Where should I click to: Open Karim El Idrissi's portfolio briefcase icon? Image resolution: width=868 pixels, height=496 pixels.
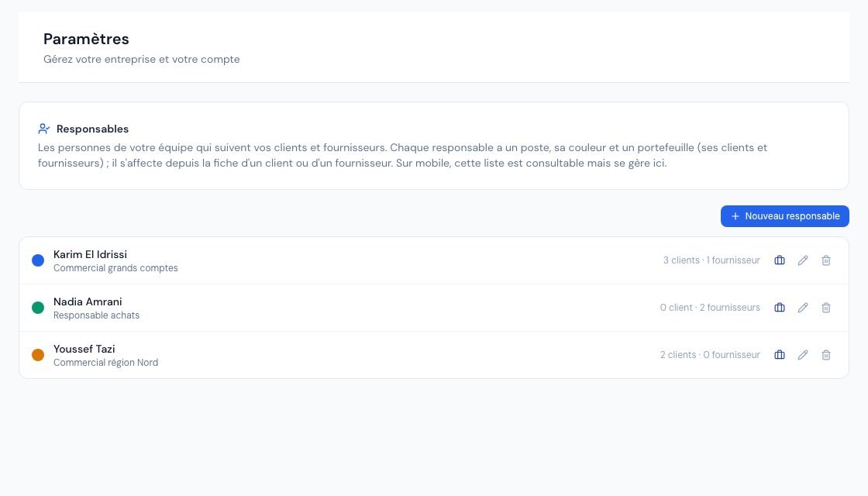click(780, 260)
